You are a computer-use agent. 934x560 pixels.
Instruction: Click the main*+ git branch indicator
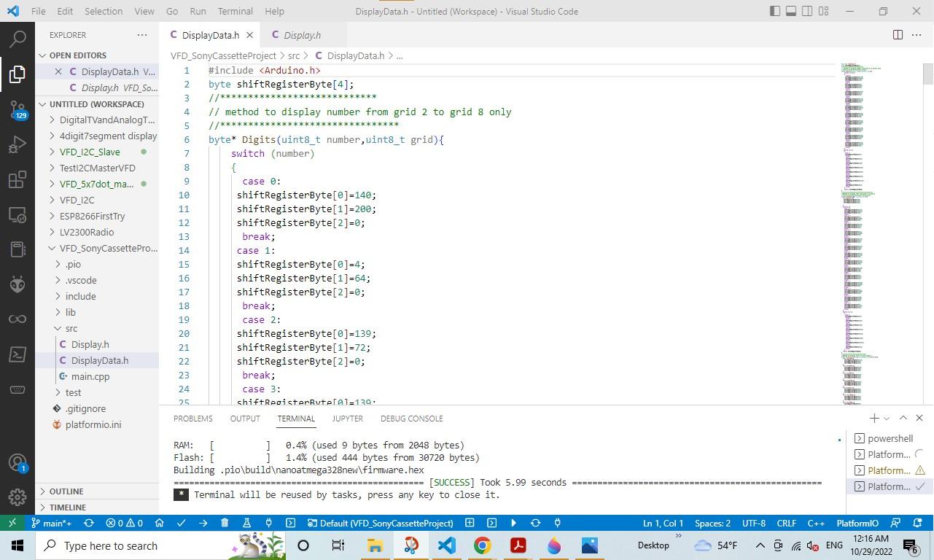pyautogui.click(x=51, y=523)
